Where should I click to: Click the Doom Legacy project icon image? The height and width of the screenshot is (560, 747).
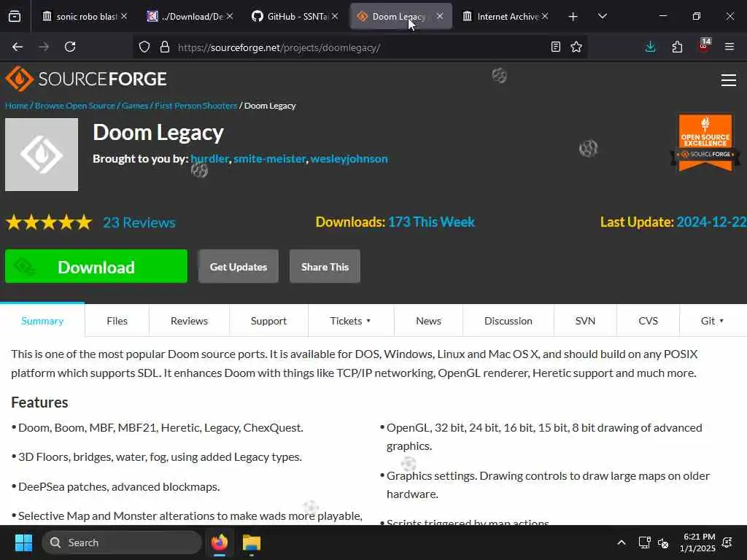(x=42, y=155)
